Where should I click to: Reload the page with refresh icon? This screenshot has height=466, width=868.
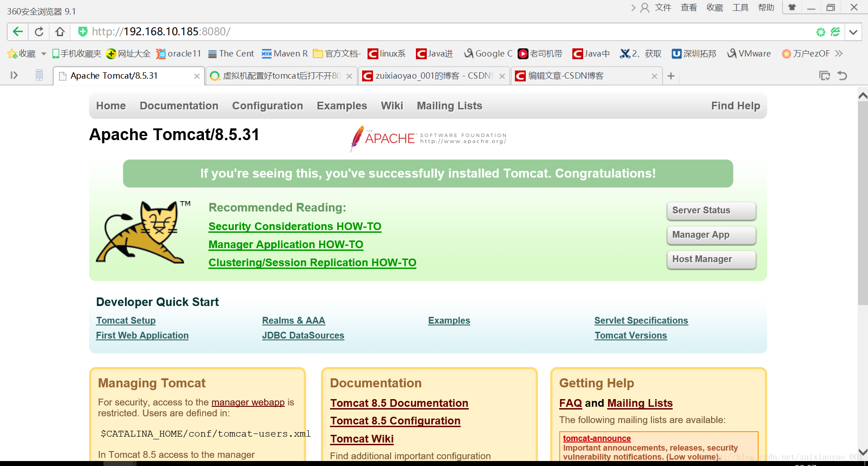pos(39,32)
